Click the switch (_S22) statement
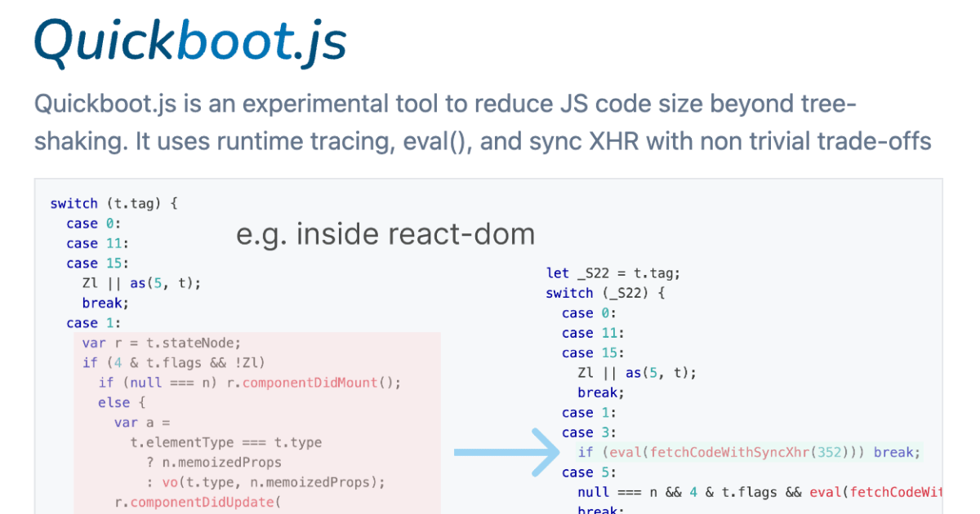 [604, 293]
